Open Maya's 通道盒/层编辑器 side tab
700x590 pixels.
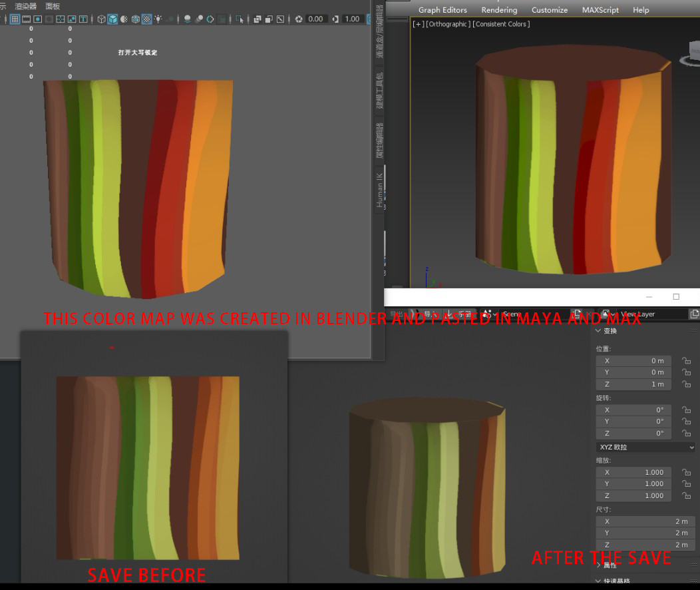pyautogui.click(x=379, y=31)
